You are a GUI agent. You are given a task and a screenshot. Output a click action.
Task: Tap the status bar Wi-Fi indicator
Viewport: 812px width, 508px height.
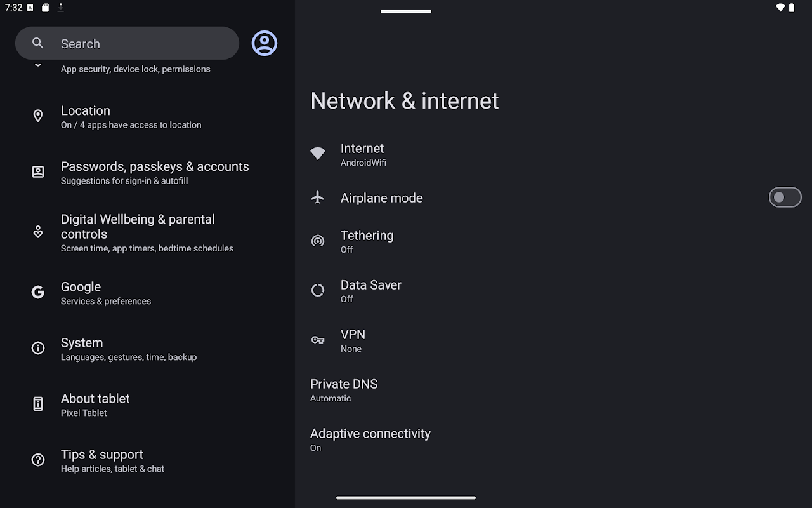pyautogui.click(x=780, y=8)
